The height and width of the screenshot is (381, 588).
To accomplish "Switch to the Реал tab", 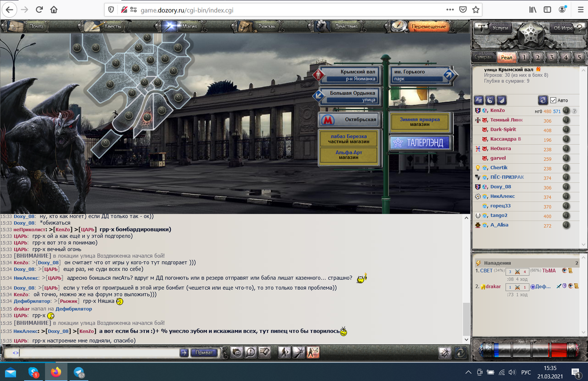I will pyautogui.click(x=507, y=57).
